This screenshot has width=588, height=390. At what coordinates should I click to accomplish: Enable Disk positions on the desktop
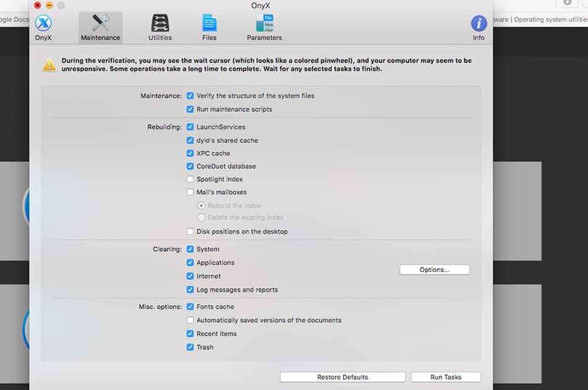(190, 232)
